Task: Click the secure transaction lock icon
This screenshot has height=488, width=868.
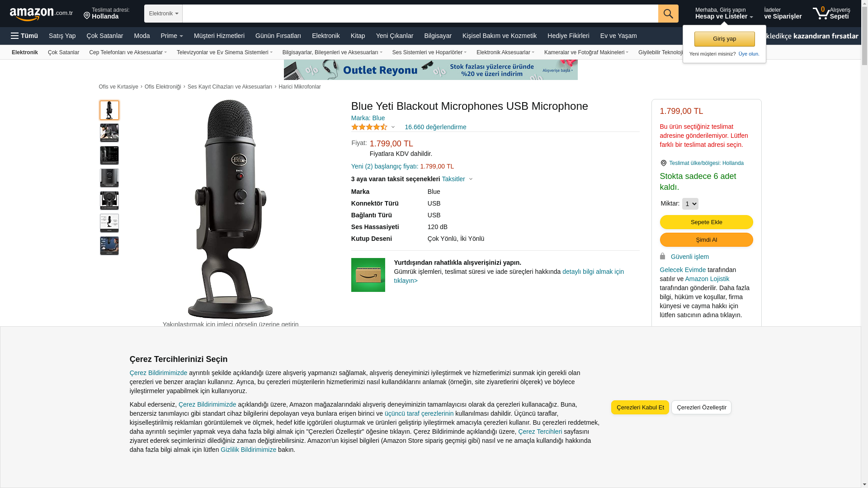Action: coord(663,256)
